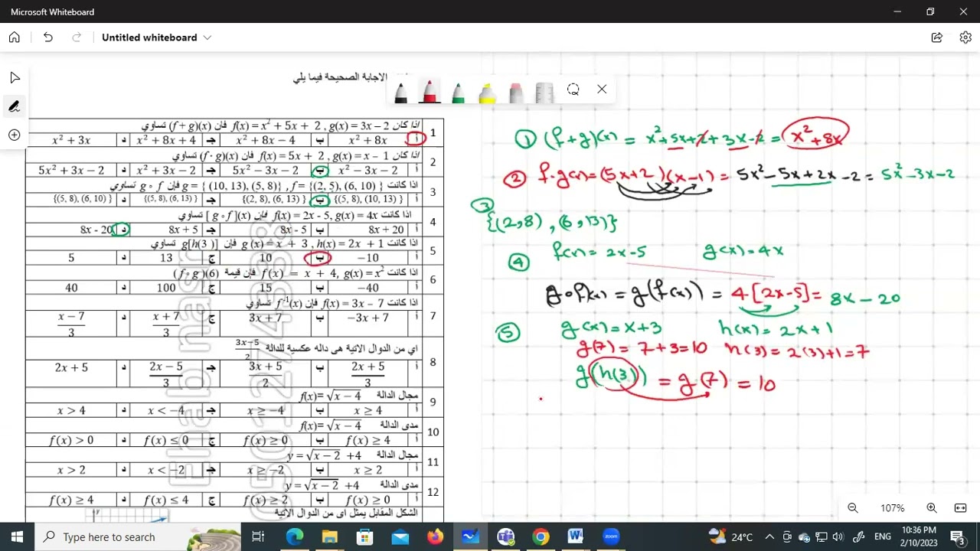Pick the red pen
Image resolution: width=980 pixels, height=551 pixels.
pyautogui.click(x=430, y=93)
